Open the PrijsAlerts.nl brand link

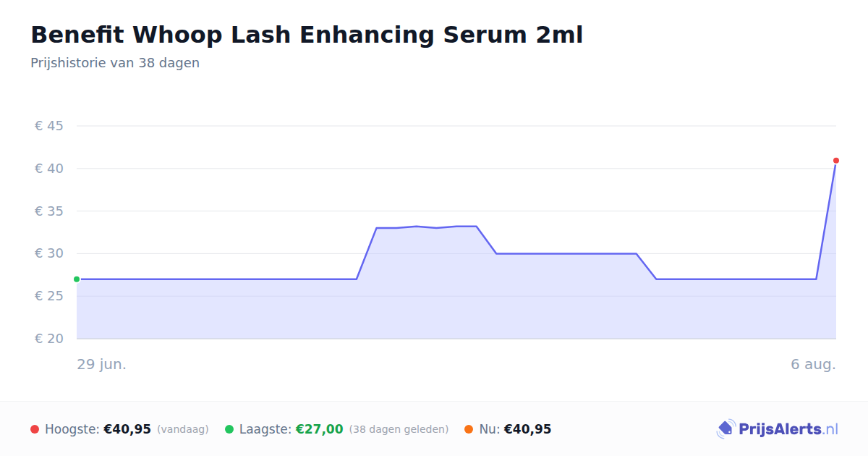coord(778,429)
